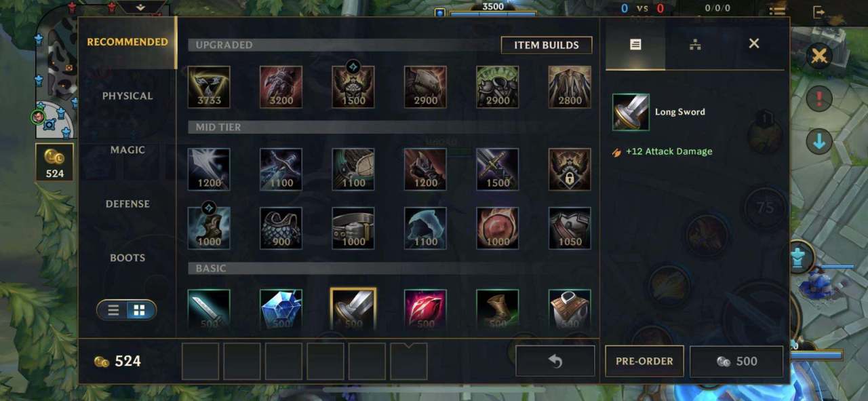Select the red Ruby Crystal item
The image size is (868, 401).
click(425, 310)
